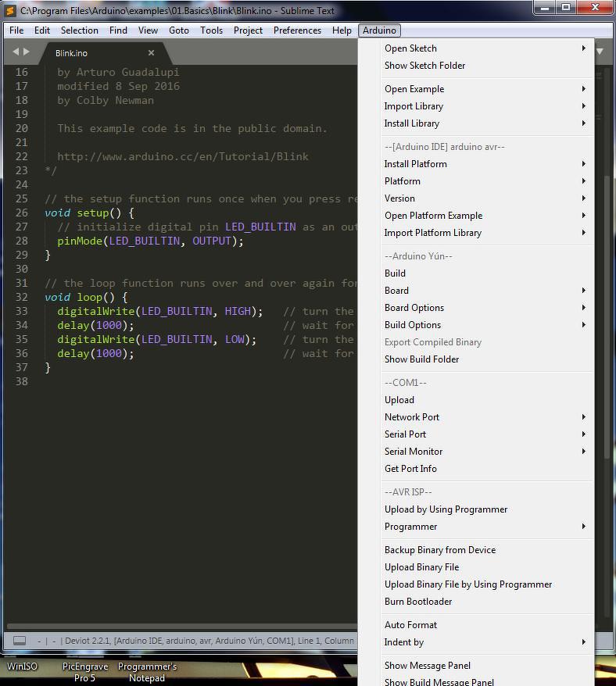Click the PicEngrave Pro 5 desktop shortcut

85,672
